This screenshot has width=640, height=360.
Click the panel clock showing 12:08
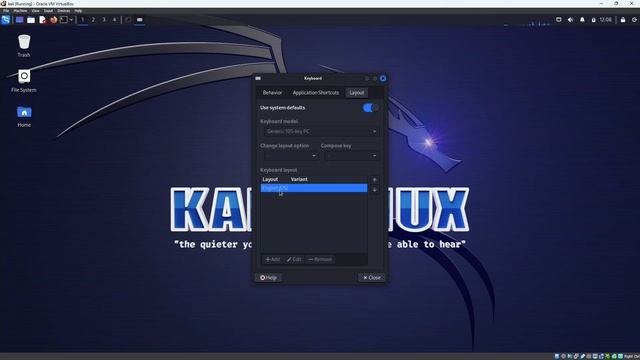click(x=606, y=20)
